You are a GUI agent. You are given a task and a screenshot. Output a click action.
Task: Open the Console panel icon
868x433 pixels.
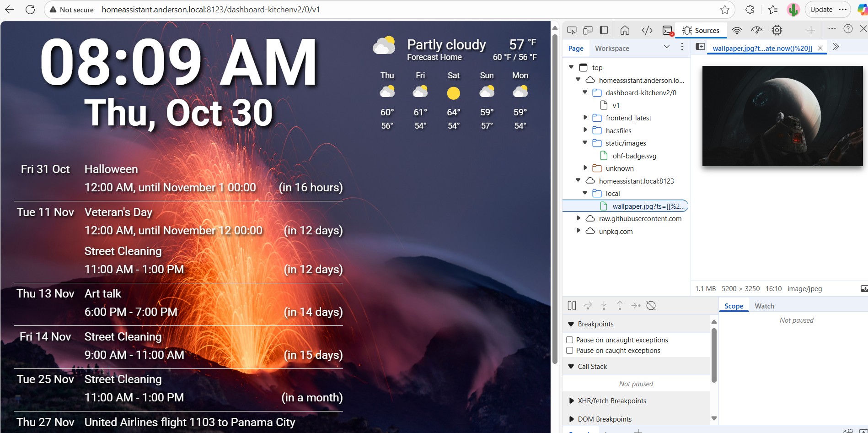click(x=668, y=30)
